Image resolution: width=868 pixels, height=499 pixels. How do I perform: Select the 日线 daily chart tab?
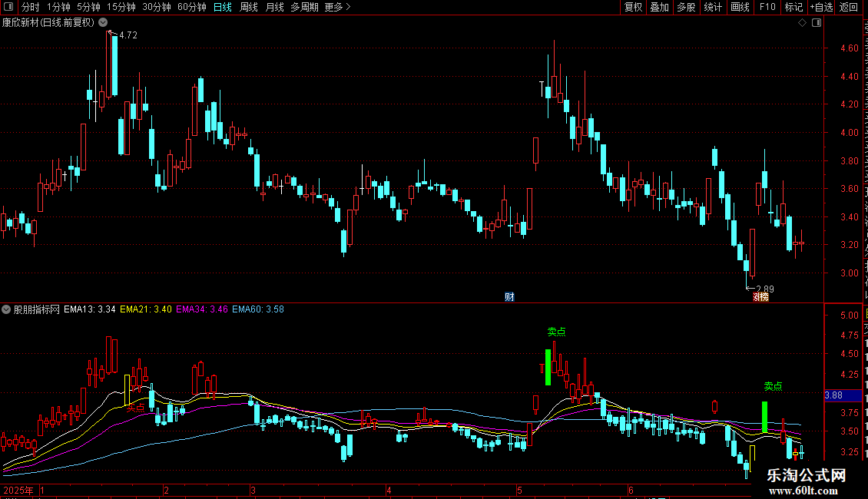click(x=223, y=7)
